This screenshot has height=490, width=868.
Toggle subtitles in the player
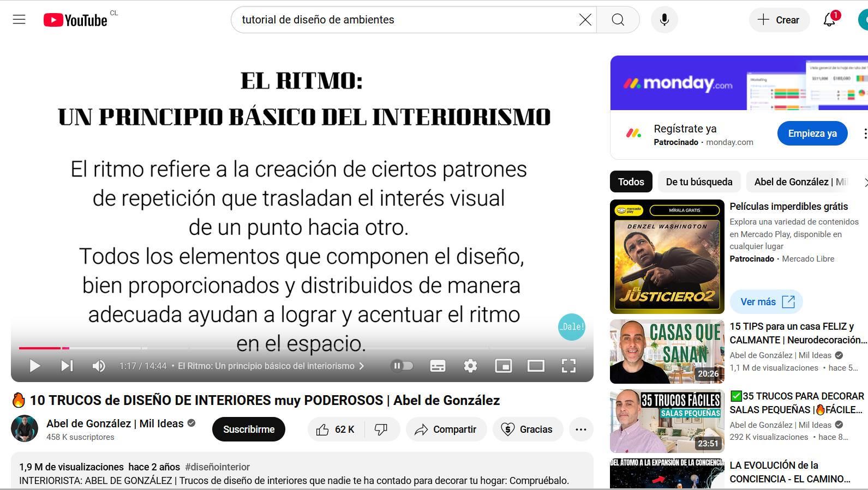(x=438, y=366)
